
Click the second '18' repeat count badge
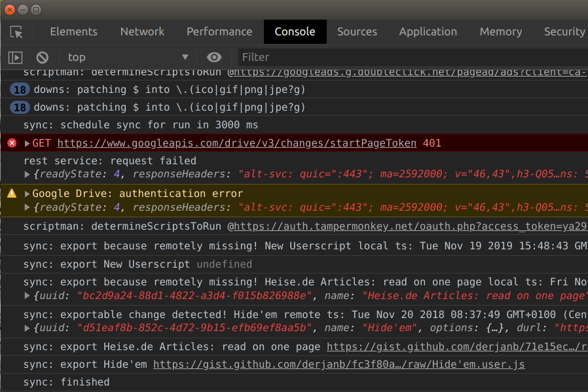click(x=20, y=107)
